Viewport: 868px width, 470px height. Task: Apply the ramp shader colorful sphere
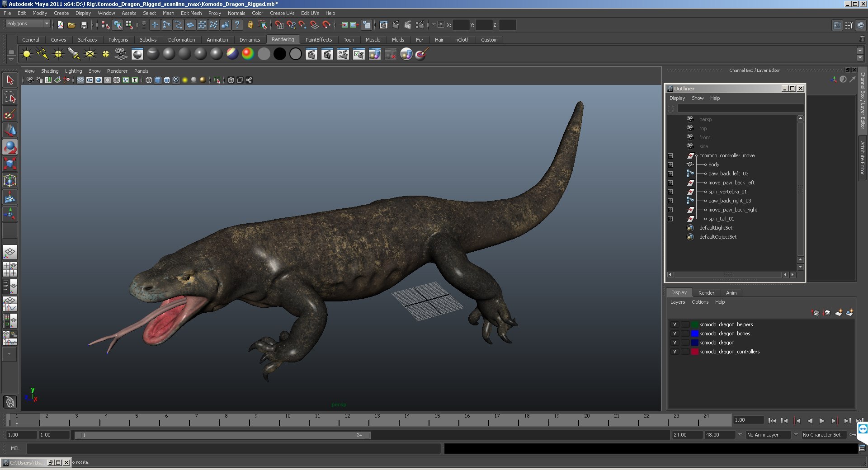pos(248,54)
